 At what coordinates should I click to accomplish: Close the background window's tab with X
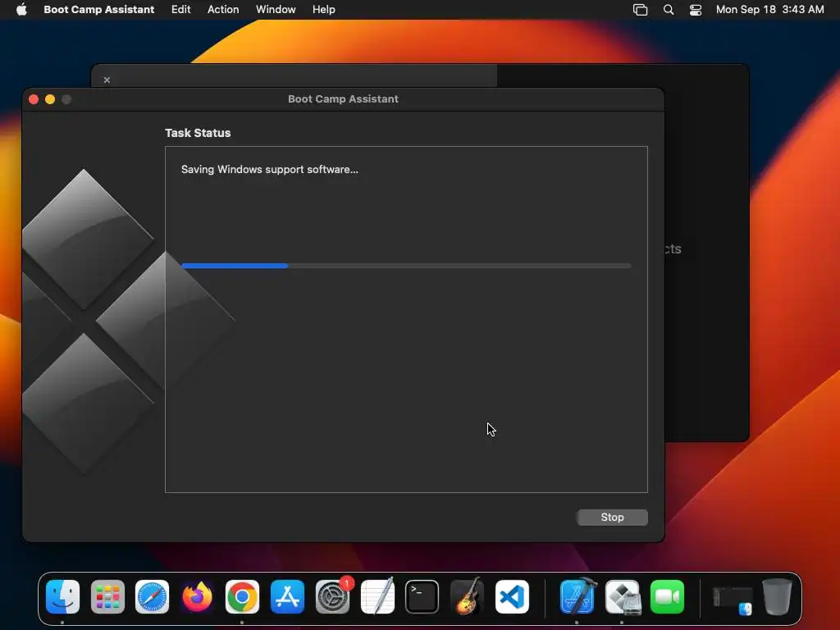click(107, 80)
